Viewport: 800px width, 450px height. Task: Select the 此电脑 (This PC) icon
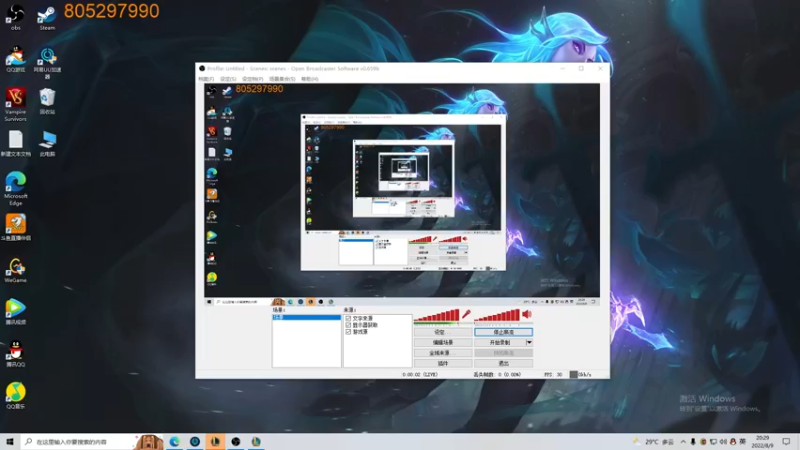point(47,143)
